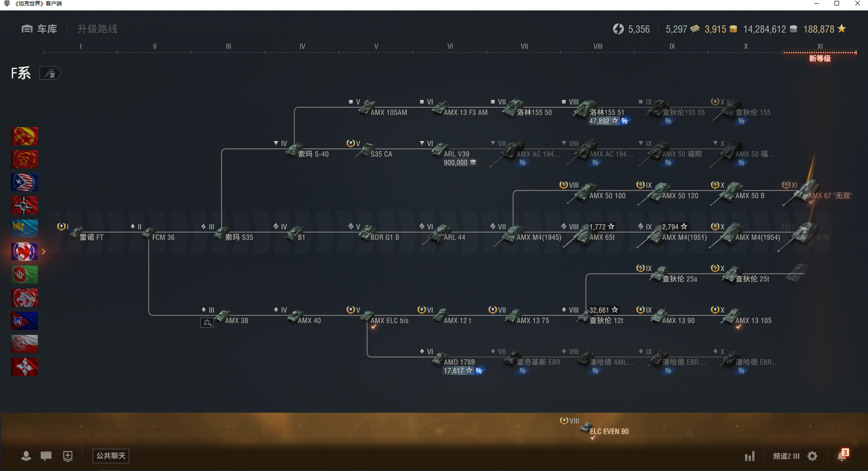Click the gold balance 3,915
The height and width of the screenshot is (471, 868).
(x=721, y=29)
